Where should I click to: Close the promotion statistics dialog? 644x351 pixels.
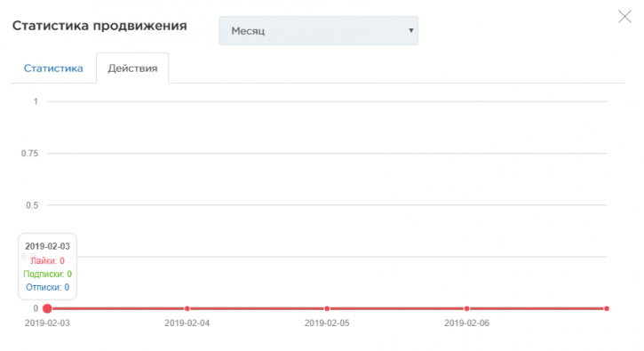tap(624, 17)
